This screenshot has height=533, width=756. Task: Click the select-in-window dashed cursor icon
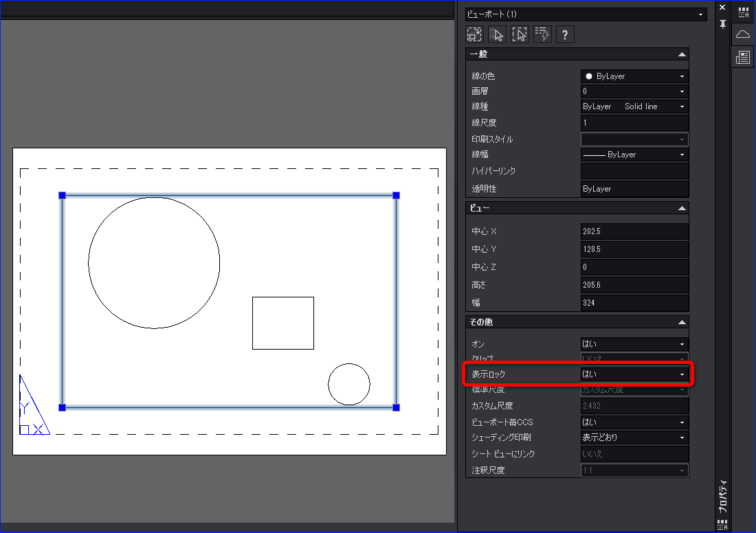tap(520, 34)
